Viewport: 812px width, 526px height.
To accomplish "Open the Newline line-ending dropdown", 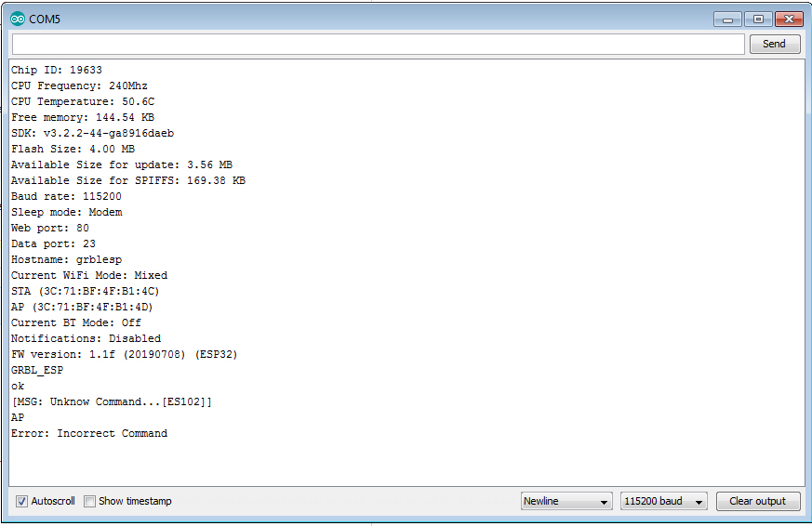I will coord(566,501).
